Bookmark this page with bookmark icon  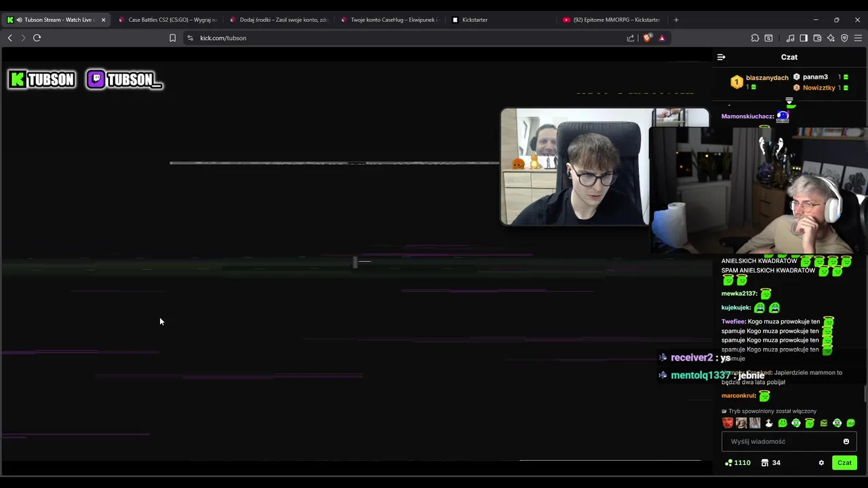pyautogui.click(x=172, y=38)
